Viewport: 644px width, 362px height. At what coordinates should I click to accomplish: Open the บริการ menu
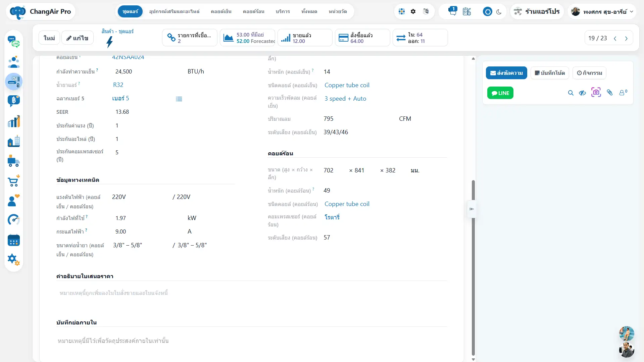click(283, 11)
